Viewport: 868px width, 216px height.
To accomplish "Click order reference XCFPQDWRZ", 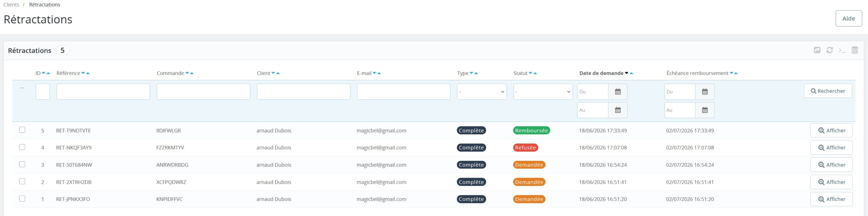I will tap(171, 182).
